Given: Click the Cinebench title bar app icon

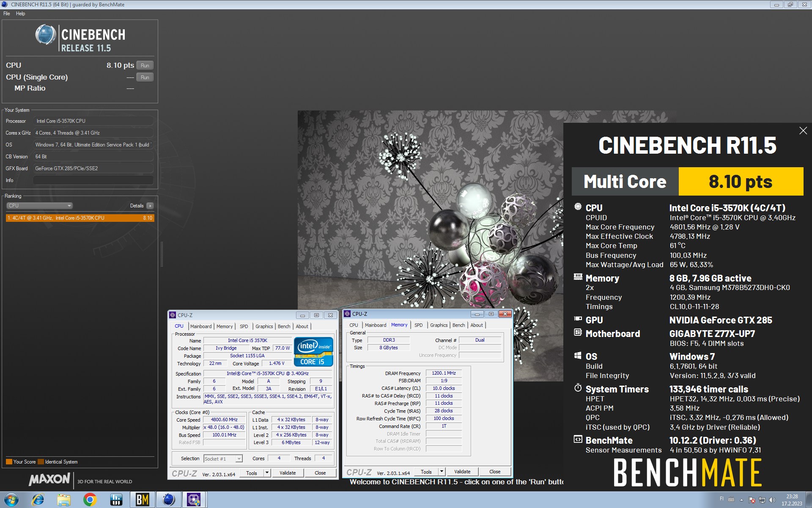Looking at the screenshot, I should pyautogui.click(x=5, y=4).
